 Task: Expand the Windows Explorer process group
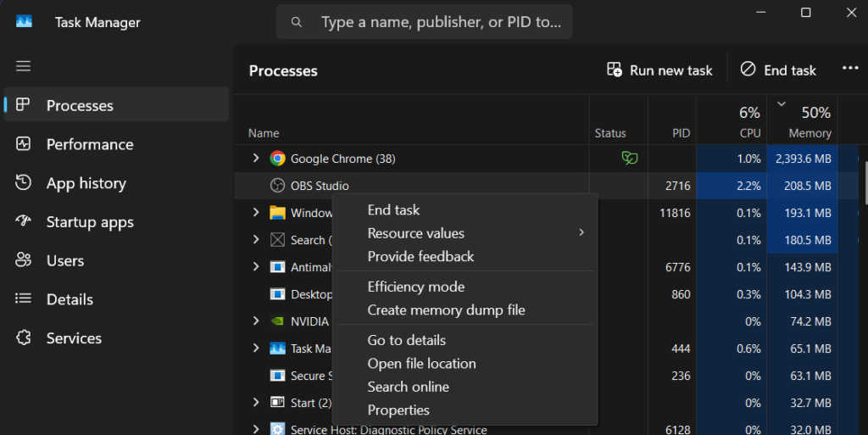[x=256, y=213]
